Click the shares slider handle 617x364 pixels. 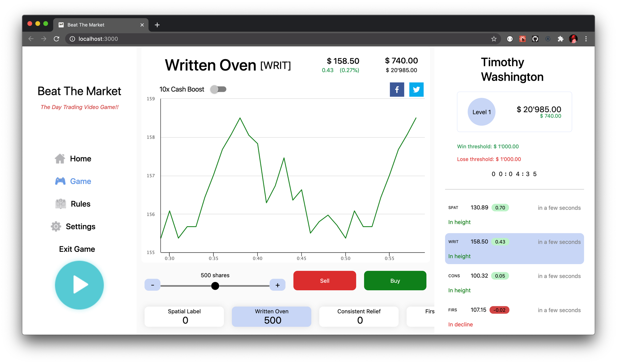pos(215,286)
